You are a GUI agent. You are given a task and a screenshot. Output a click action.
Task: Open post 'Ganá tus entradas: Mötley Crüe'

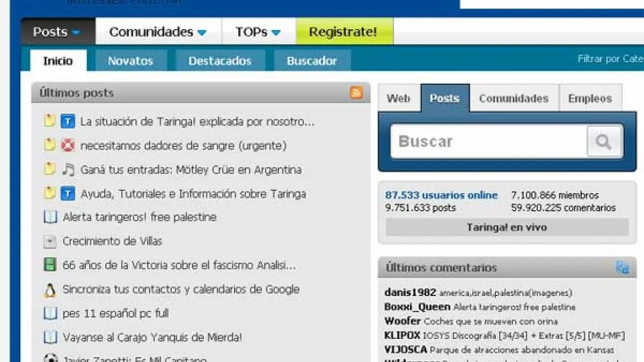[191, 169]
